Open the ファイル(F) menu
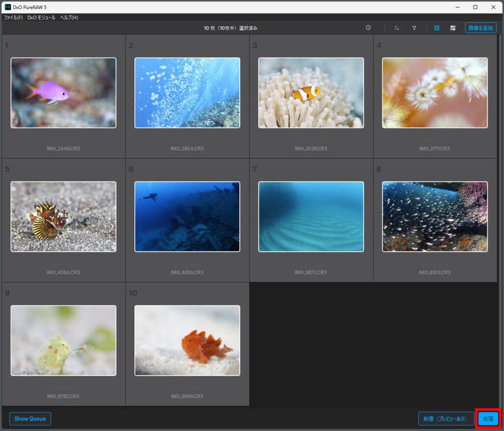Image resolution: width=504 pixels, height=431 pixels. (x=13, y=17)
